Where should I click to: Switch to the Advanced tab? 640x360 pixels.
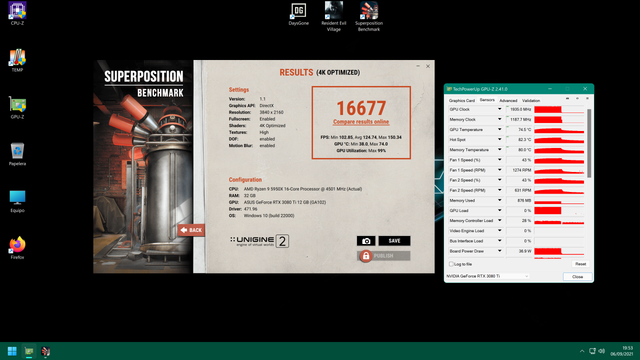point(508,100)
